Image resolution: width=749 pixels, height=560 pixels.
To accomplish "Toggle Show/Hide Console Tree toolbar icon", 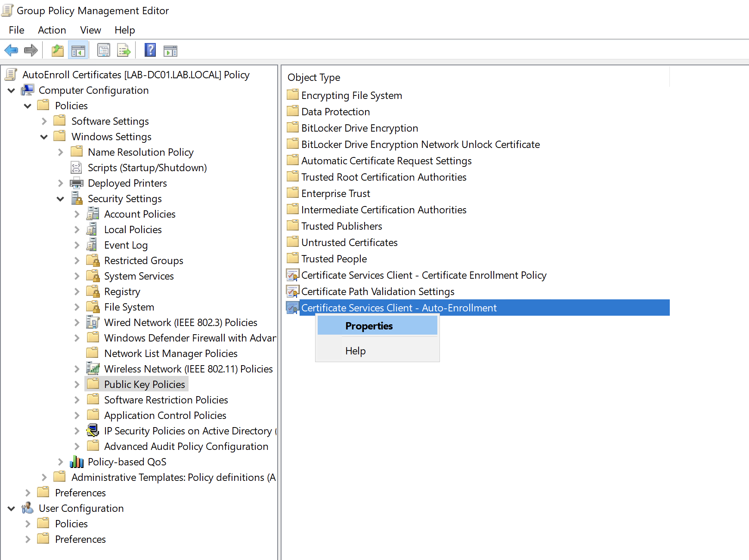I will [x=78, y=51].
